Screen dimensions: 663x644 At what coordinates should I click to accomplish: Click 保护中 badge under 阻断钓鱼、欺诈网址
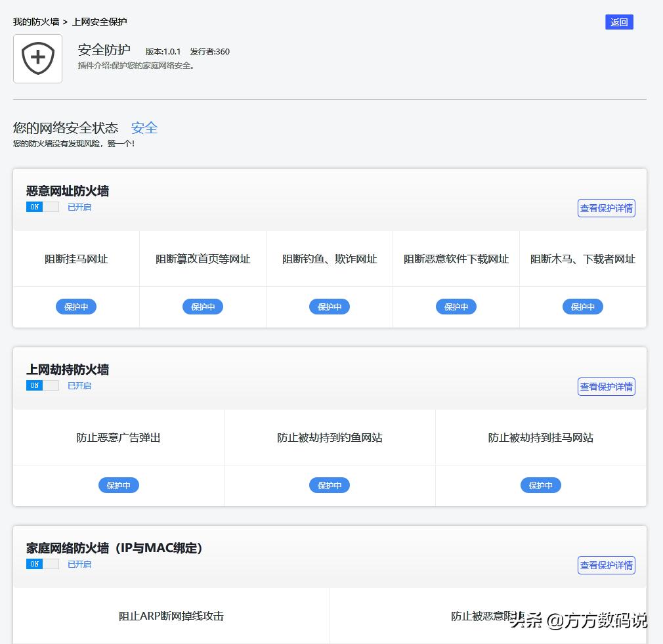coord(329,307)
